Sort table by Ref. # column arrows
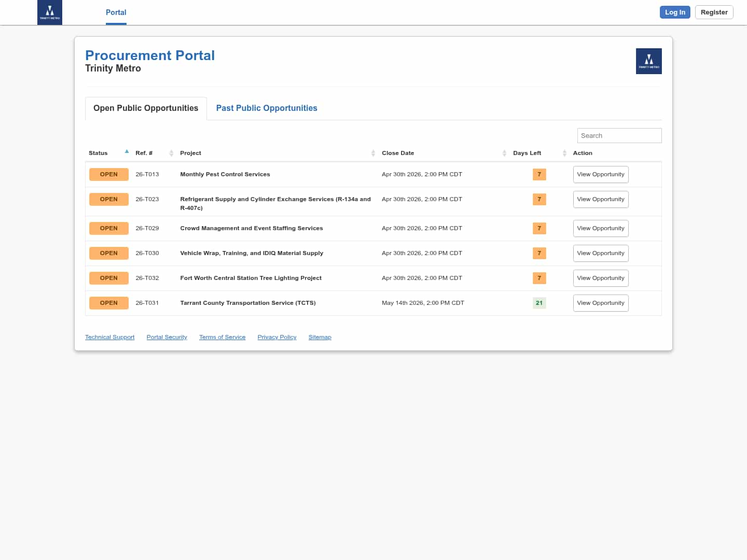The width and height of the screenshot is (747, 560). coord(171,153)
